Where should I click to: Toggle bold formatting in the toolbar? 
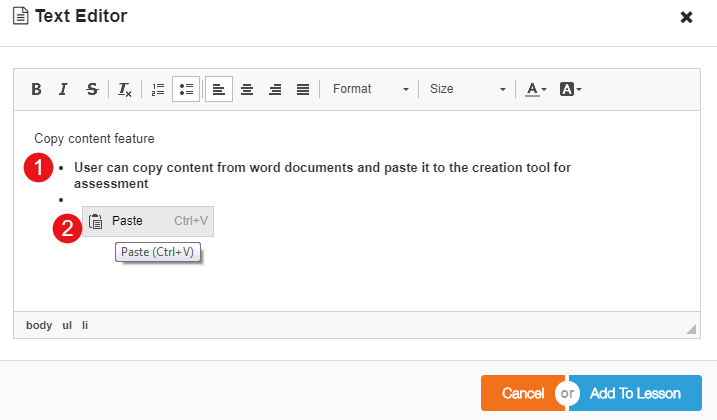tap(36, 89)
